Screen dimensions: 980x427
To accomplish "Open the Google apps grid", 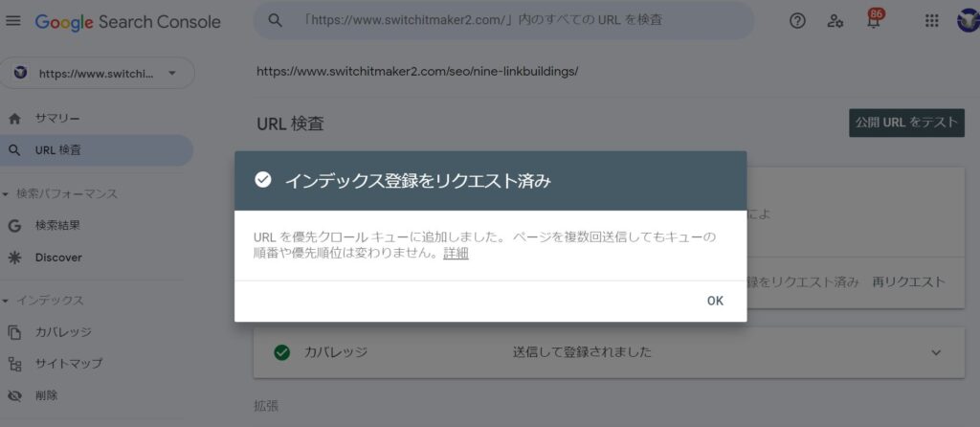I will pos(931,21).
